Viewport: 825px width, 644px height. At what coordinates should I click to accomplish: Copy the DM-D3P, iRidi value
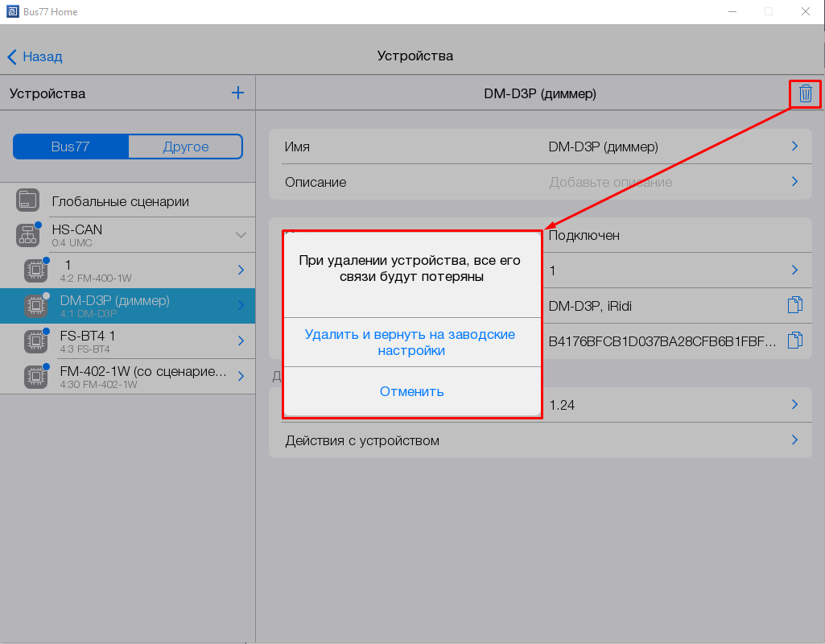pos(794,305)
